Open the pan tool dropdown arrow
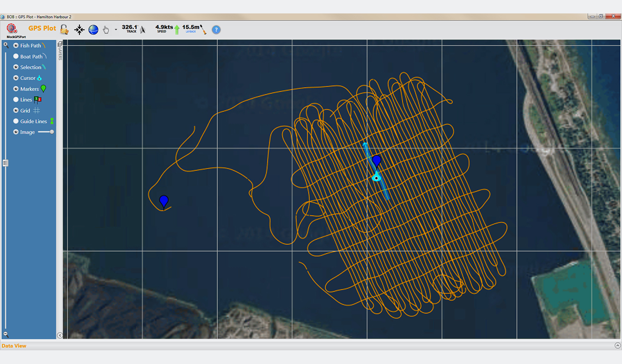 click(116, 30)
